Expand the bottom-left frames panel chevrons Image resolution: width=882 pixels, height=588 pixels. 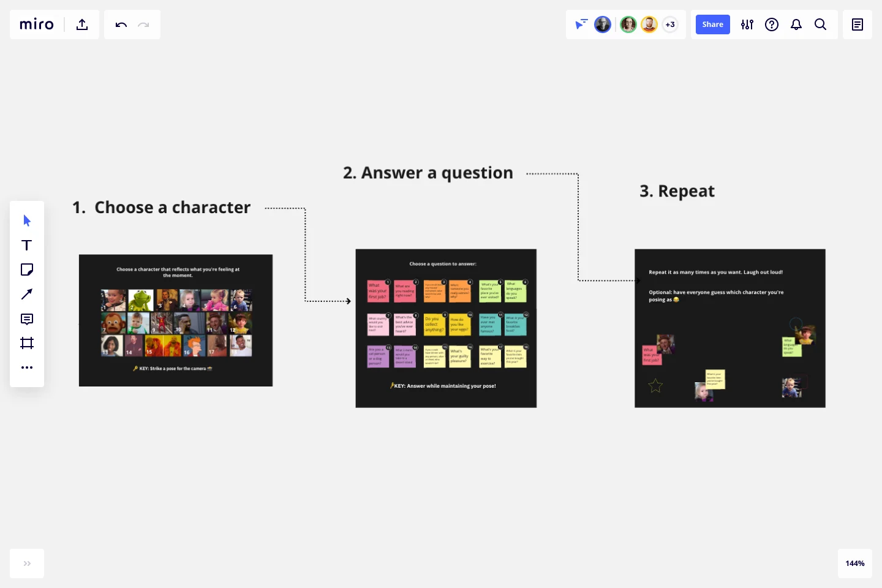click(x=27, y=563)
